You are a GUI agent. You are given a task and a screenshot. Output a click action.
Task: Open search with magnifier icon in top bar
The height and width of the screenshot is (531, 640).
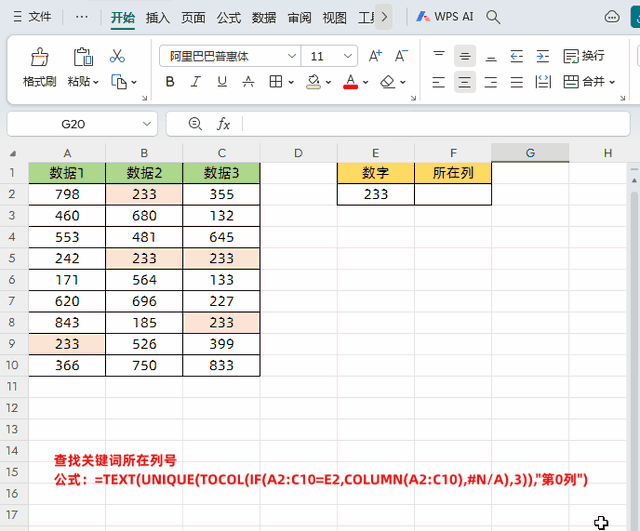tap(493, 17)
